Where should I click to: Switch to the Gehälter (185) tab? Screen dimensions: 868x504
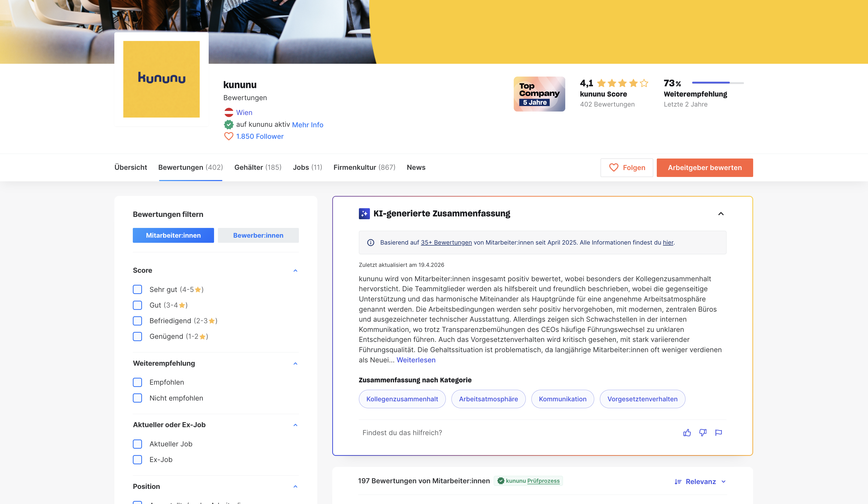(x=258, y=167)
